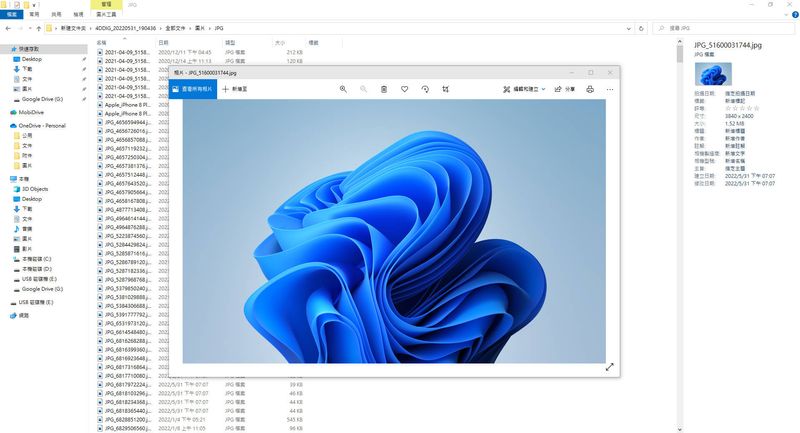Click 查看所有相片 button in Photos

(192, 89)
